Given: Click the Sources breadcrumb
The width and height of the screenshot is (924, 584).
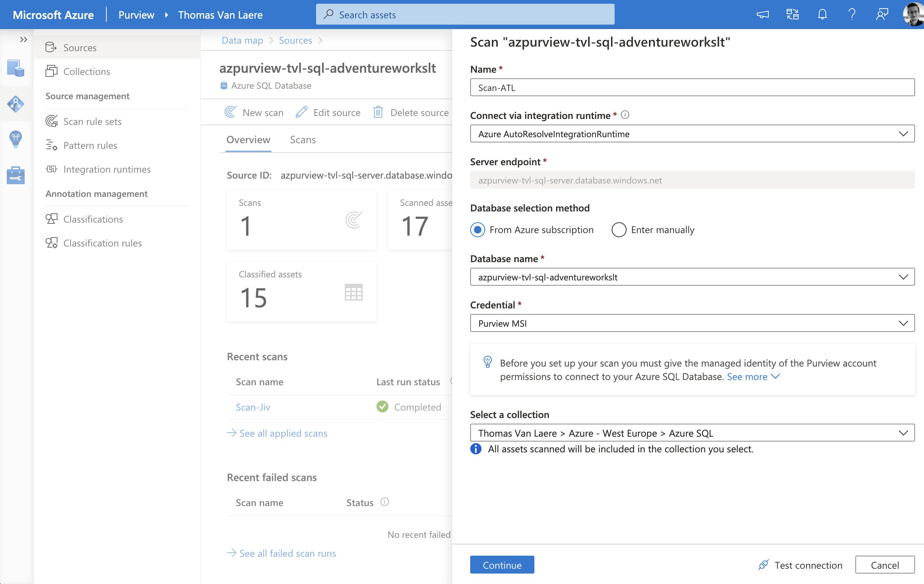Looking at the screenshot, I should 295,40.
